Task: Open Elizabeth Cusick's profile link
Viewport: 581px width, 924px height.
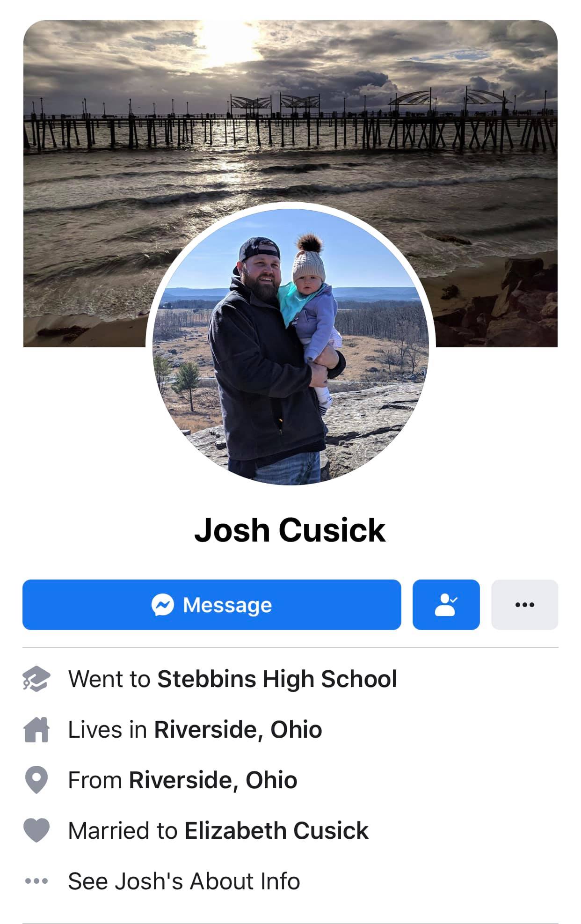Action: tap(276, 831)
